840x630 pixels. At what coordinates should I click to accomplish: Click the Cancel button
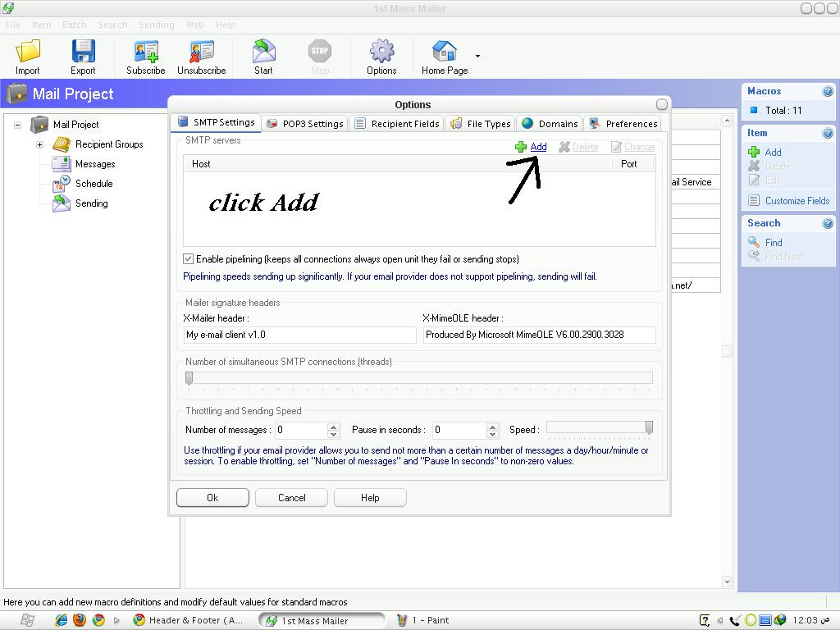[291, 498]
